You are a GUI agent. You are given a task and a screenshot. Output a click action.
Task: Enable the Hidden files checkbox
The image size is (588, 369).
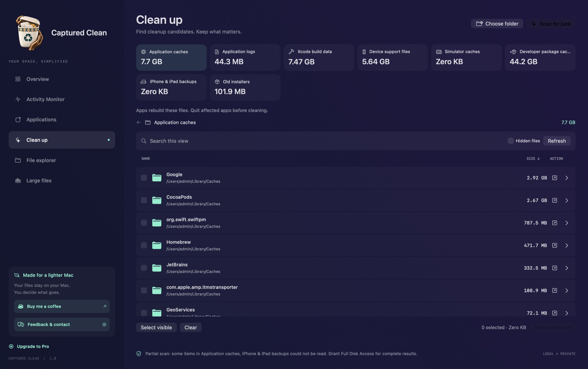click(511, 141)
